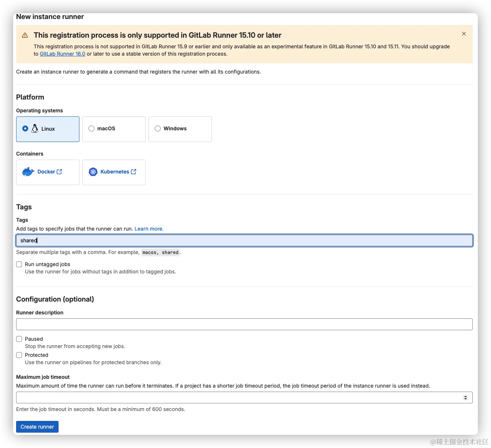Viewport: 491px width, 448px height.
Task: Focus the Tags input containing shared
Action: pos(244,240)
